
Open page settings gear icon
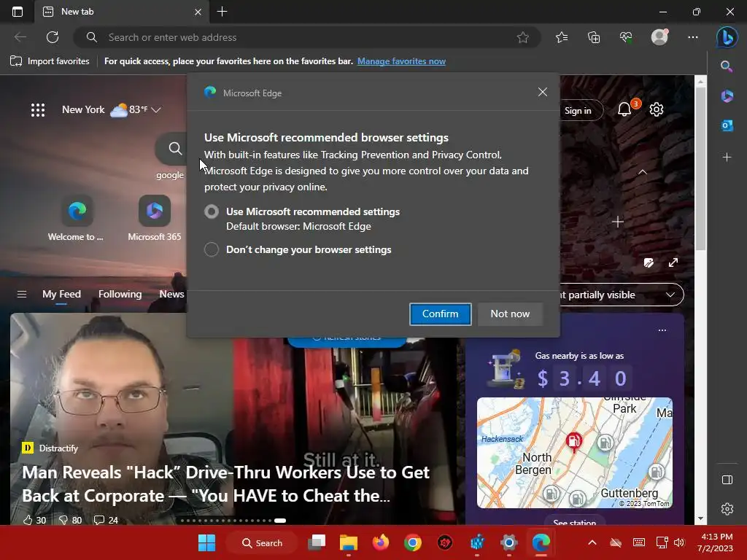(x=657, y=109)
